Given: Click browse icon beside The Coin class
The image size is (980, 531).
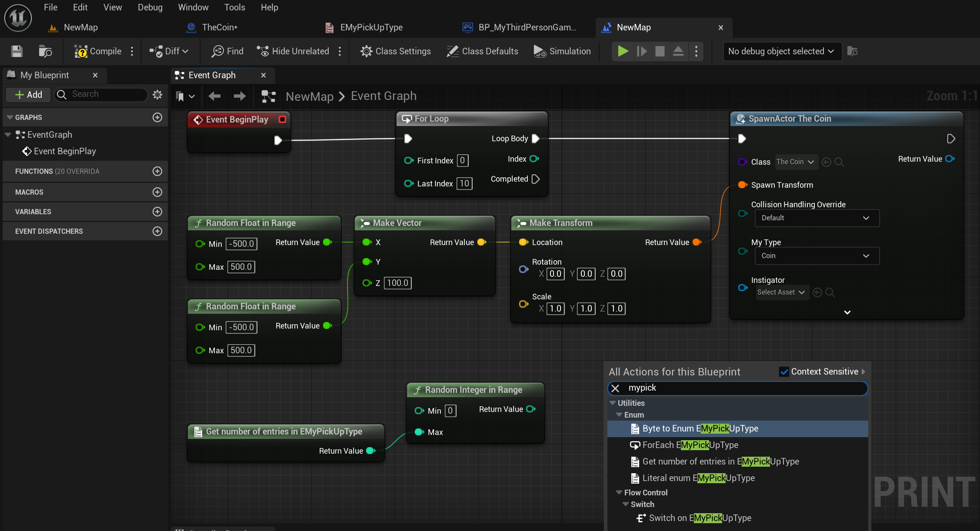Looking at the screenshot, I should coord(839,162).
